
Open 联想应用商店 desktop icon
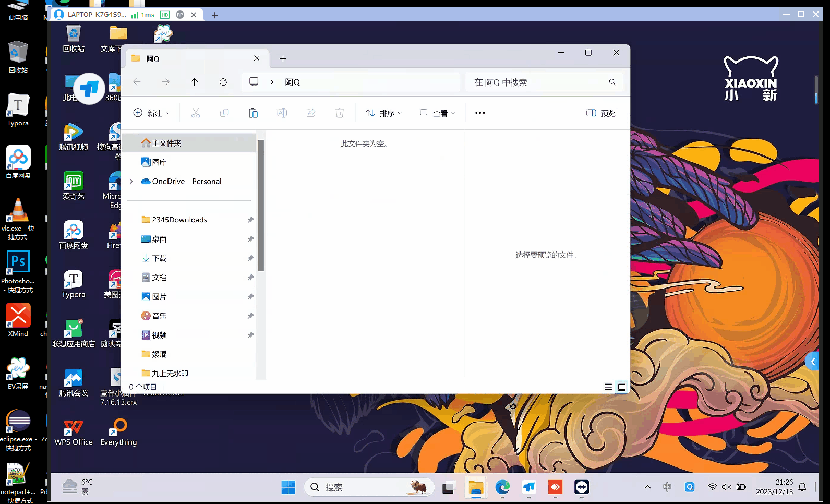tap(74, 334)
